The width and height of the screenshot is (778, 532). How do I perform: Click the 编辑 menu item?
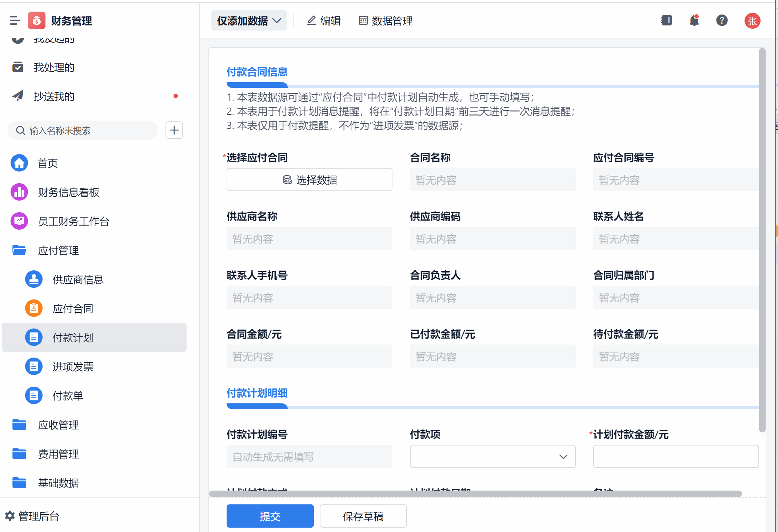click(x=324, y=21)
